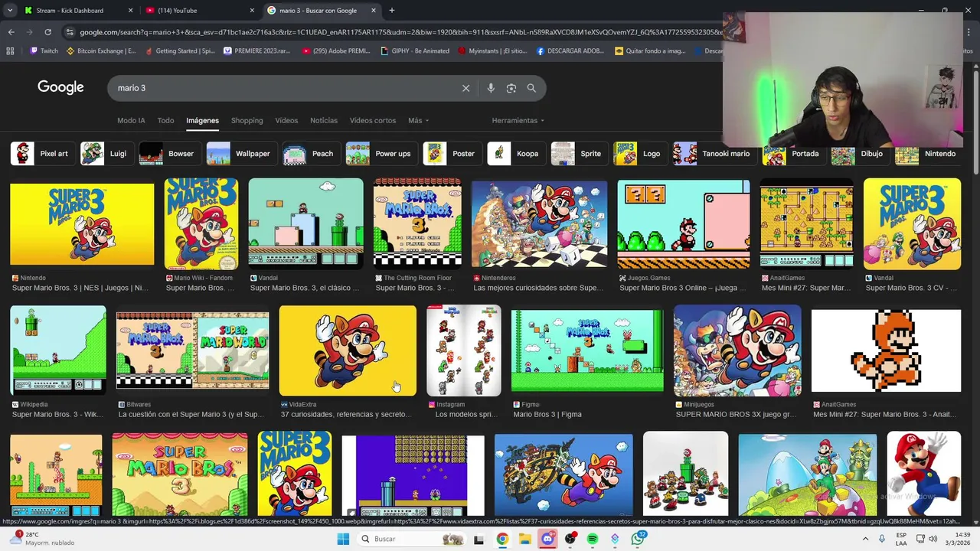Click the Windows taskbar Buscar search box
Image resolution: width=980 pixels, height=551 pixels.
[x=412, y=539]
